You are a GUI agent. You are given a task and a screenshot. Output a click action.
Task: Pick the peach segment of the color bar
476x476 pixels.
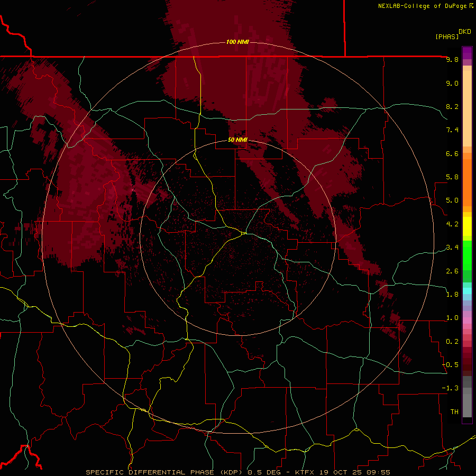click(x=467, y=109)
